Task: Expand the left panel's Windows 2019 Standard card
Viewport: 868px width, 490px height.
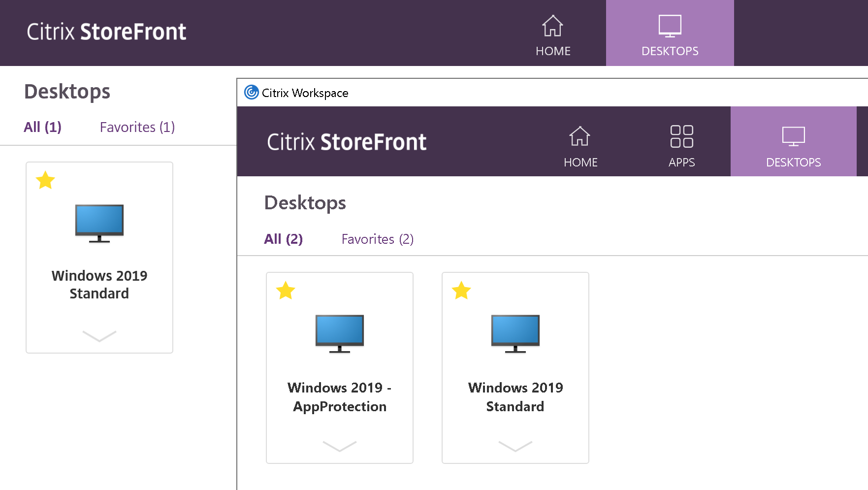Action: click(x=99, y=337)
